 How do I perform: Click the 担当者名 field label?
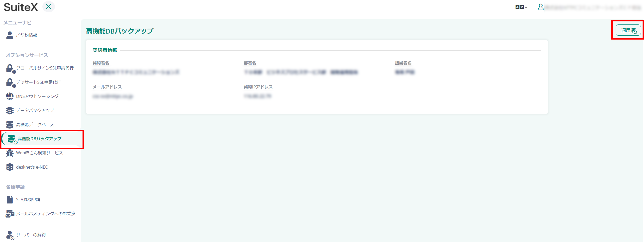tap(403, 63)
